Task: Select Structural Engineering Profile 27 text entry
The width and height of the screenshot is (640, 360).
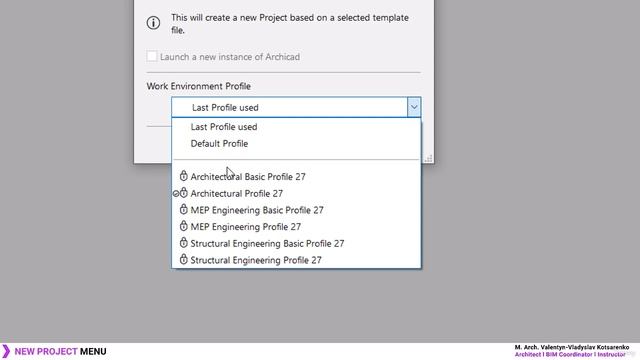Action: click(x=256, y=260)
